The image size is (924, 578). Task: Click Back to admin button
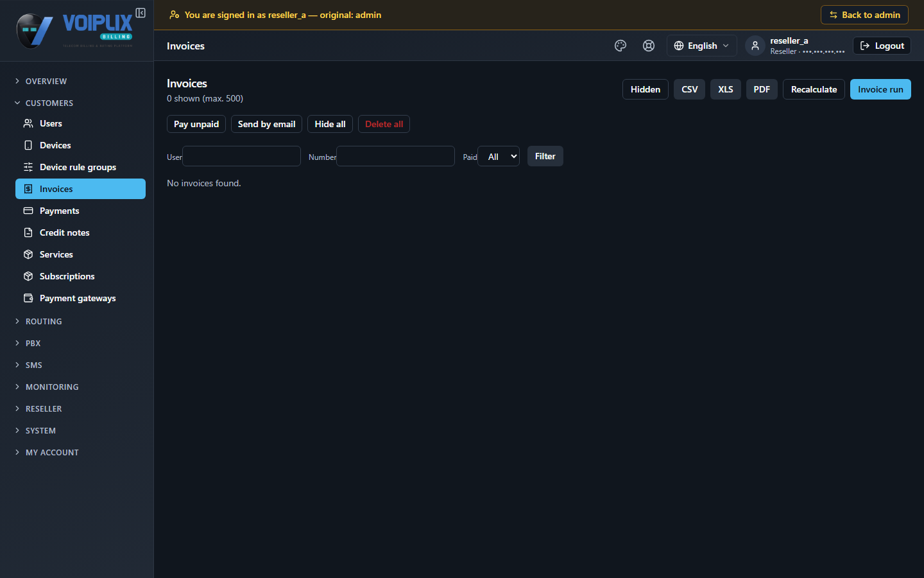[x=864, y=15]
